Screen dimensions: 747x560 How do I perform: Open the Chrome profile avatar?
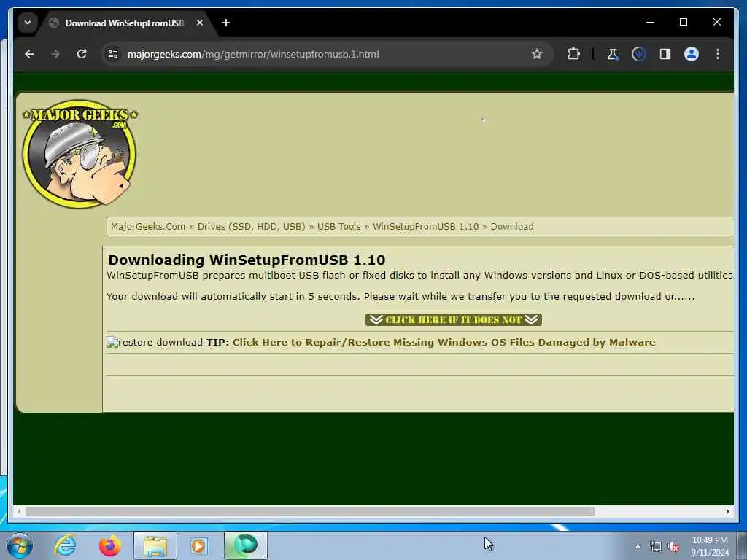pos(692,54)
